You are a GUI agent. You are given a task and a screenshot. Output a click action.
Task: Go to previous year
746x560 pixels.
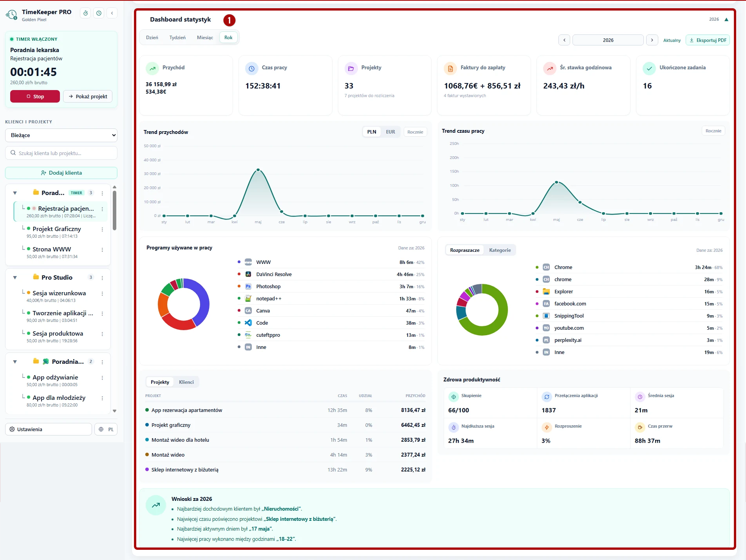pyautogui.click(x=564, y=40)
